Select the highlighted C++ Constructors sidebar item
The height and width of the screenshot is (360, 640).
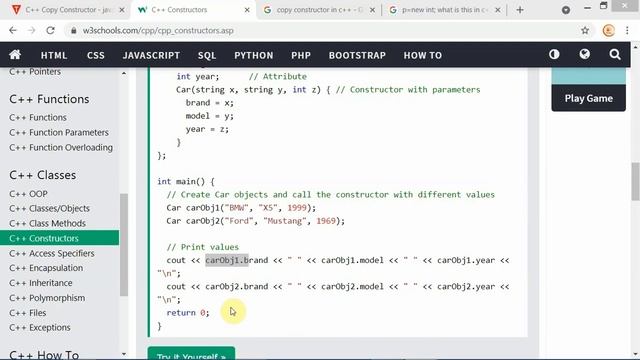60,238
